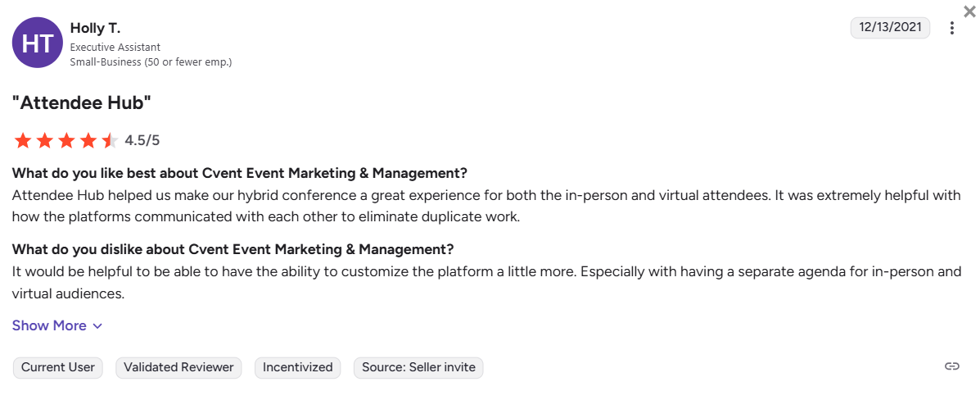Close the review with the X icon
The image size is (980, 400).
(970, 11)
